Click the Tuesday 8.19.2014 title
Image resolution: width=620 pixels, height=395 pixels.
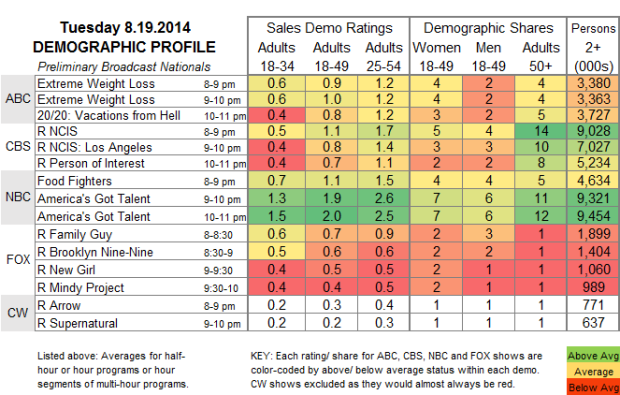pos(125,28)
